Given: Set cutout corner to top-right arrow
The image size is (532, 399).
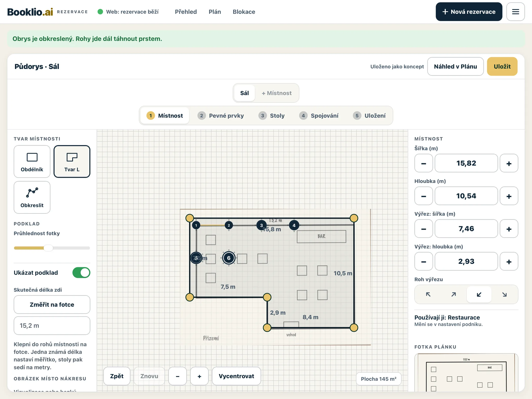Looking at the screenshot, I should click(x=454, y=294).
